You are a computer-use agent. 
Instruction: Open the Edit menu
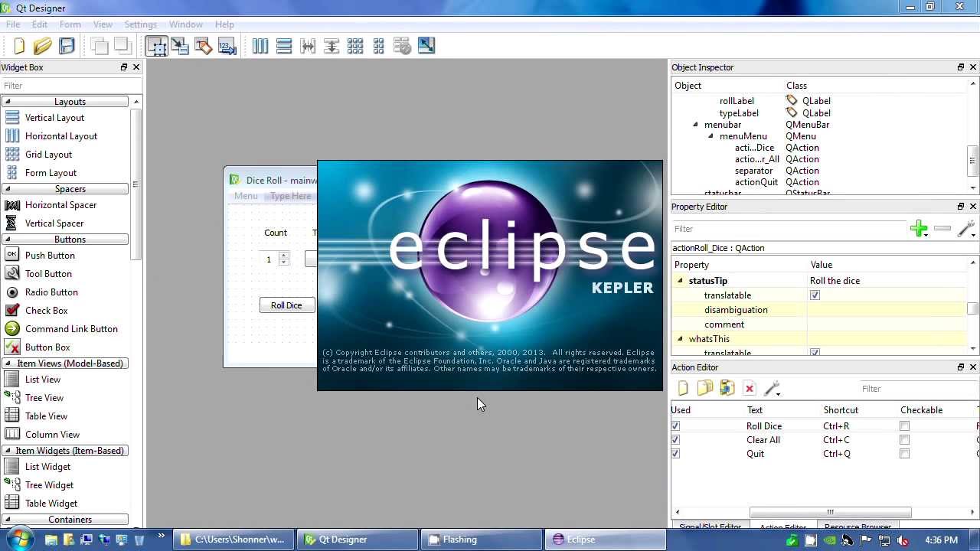(x=40, y=24)
